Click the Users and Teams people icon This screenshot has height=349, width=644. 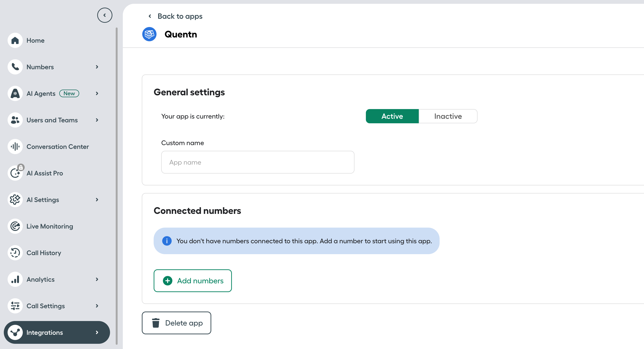pos(15,120)
